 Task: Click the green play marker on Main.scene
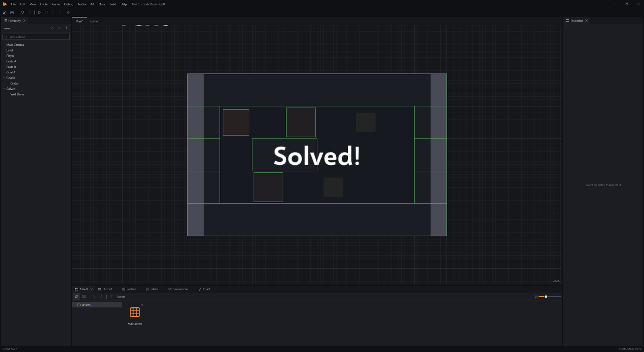click(x=142, y=305)
